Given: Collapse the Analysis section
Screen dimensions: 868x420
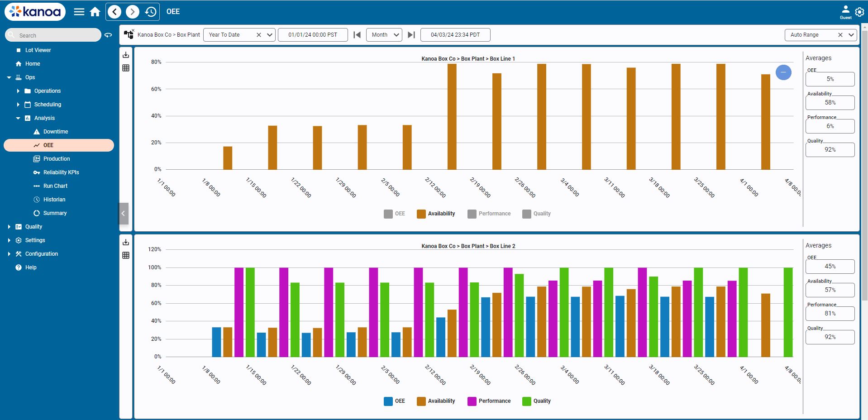Looking at the screenshot, I should tap(18, 118).
